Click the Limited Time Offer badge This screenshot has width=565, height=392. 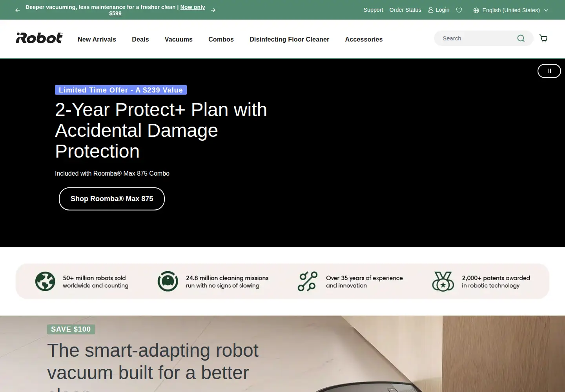click(121, 90)
